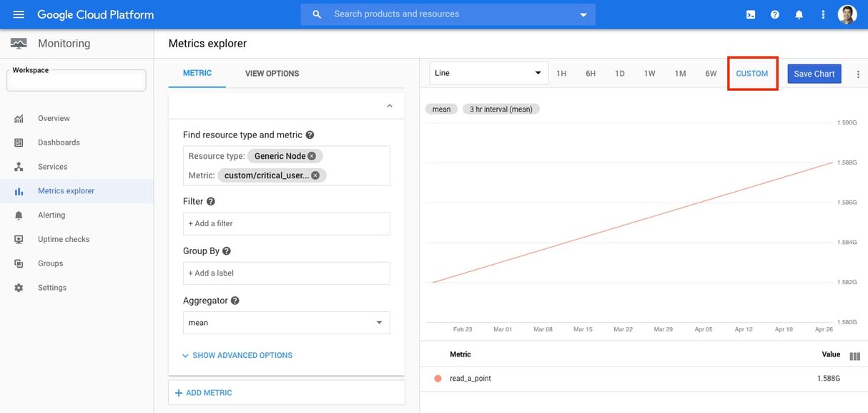Click the 3 hr interval (mean) chip
The image size is (868, 413).
500,110
